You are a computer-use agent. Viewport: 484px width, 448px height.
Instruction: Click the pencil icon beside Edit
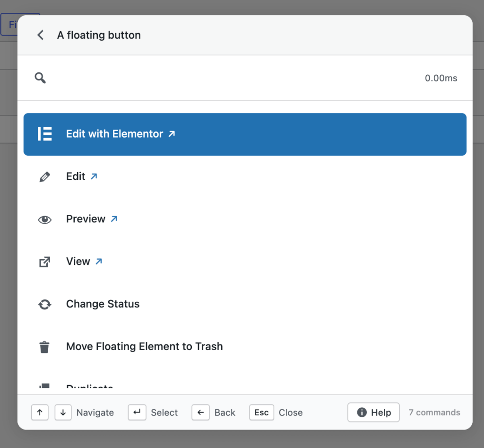point(44,176)
